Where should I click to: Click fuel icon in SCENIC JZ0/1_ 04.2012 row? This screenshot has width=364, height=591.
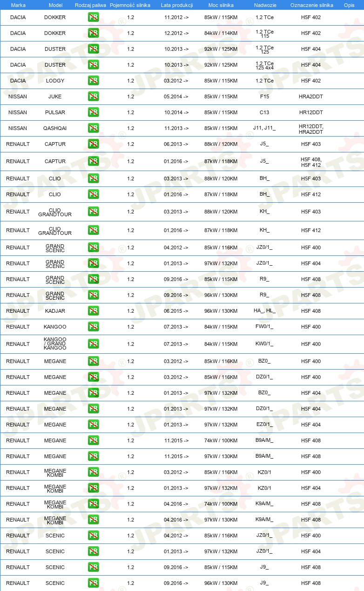pyautogui.click(x=93, y=536)
